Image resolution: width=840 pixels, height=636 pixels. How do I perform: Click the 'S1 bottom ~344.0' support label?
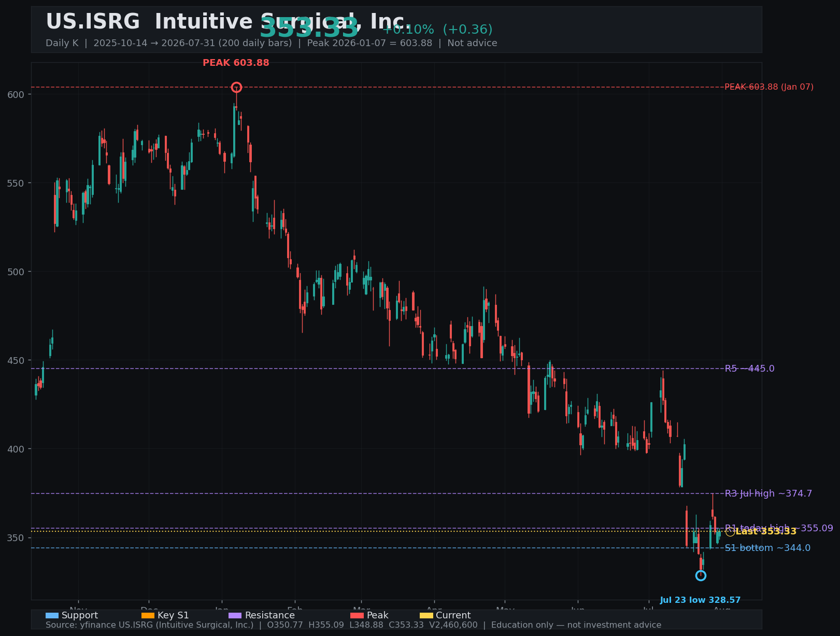[767, 548]
